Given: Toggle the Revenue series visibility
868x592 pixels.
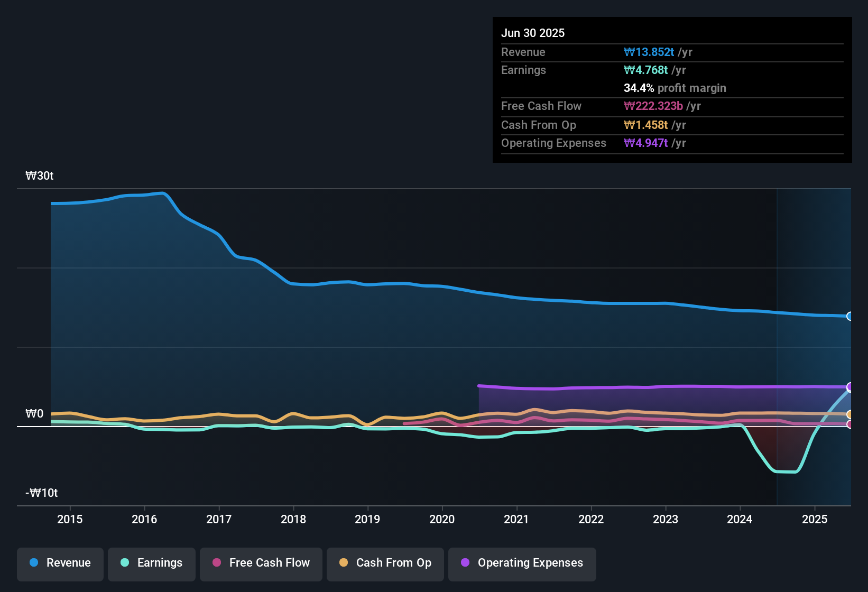Looking at the screenshot, I should (60, 563).
